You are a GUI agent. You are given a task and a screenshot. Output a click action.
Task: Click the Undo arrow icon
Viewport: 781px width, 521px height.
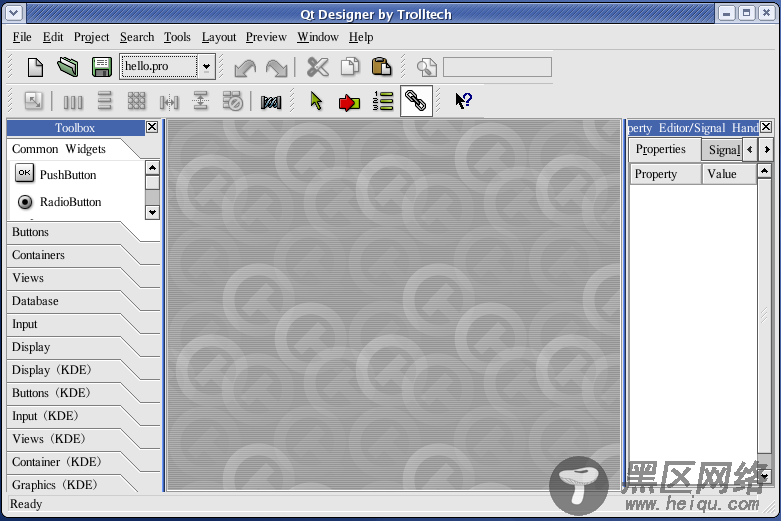coord(245,68)
